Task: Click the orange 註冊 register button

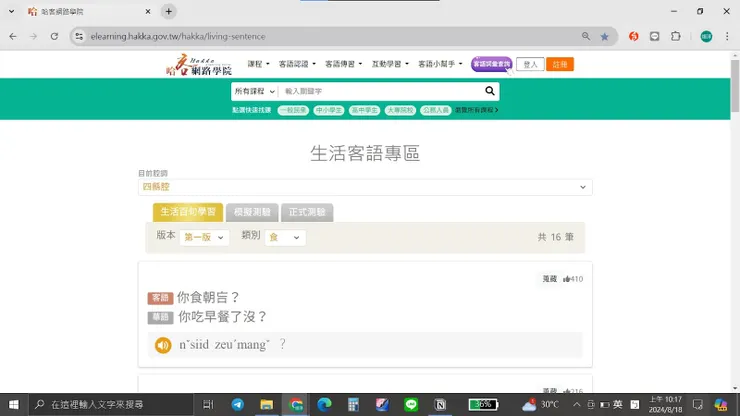Action: pyautogui.click(x=560, y=64)
